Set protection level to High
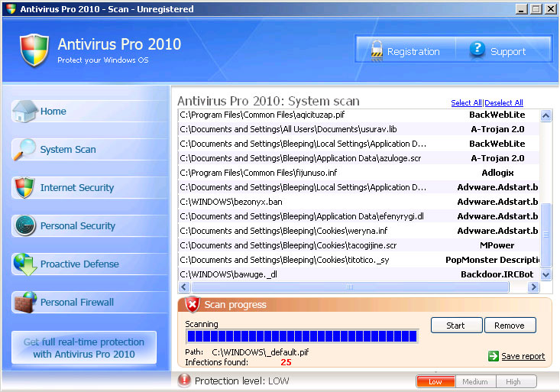 tap(514, 381)
